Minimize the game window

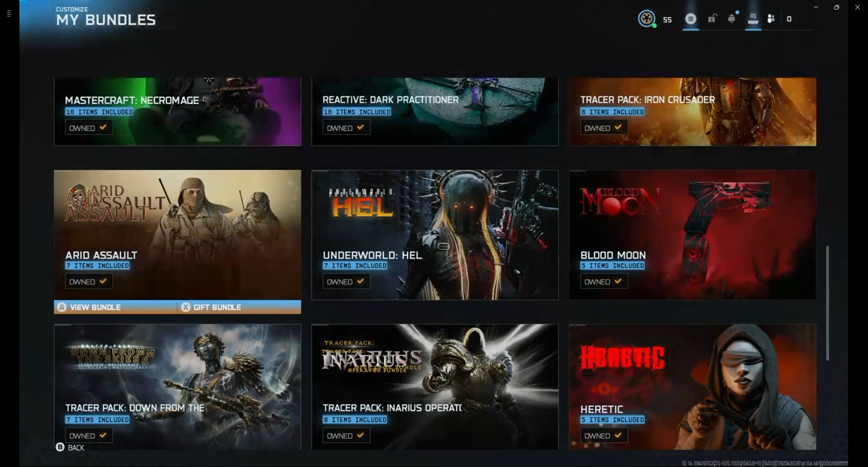(816, 7)
